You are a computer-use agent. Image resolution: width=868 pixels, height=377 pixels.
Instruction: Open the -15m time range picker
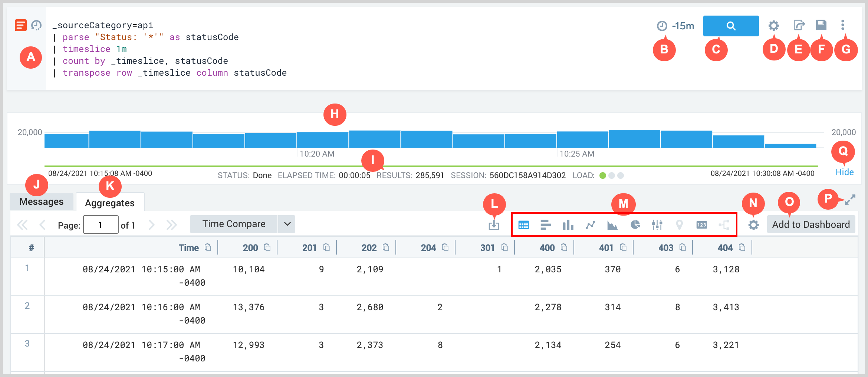676,26
